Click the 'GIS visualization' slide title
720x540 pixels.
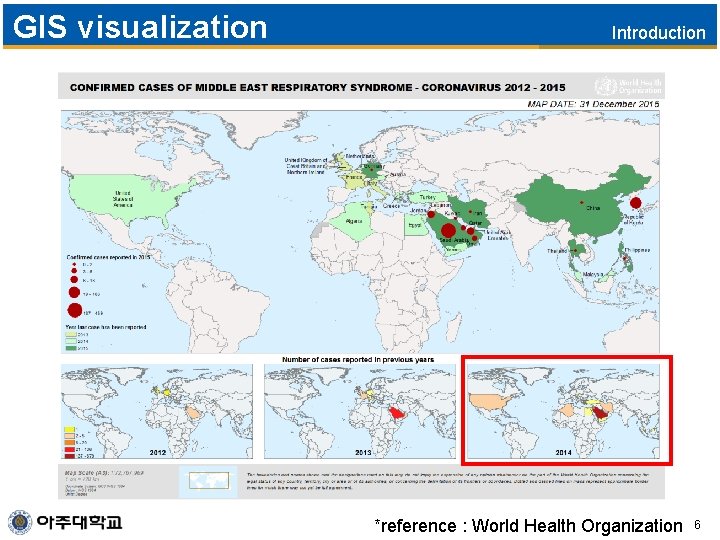tap(140, 27)
